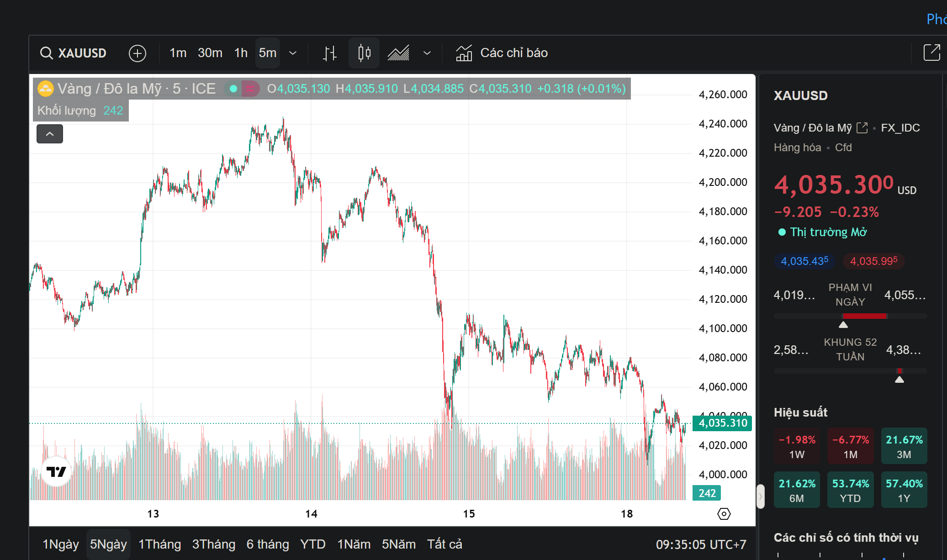Image resolution: width=947 pixels, height=560 pixels.
Task: Open chart settings hexagon gear icon
Action: pos(724,514)
